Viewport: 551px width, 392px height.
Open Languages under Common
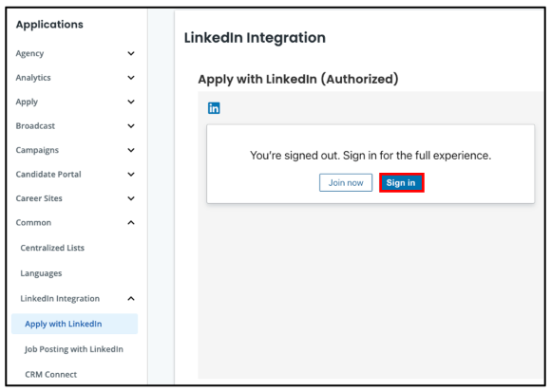(x=41, y=273)
